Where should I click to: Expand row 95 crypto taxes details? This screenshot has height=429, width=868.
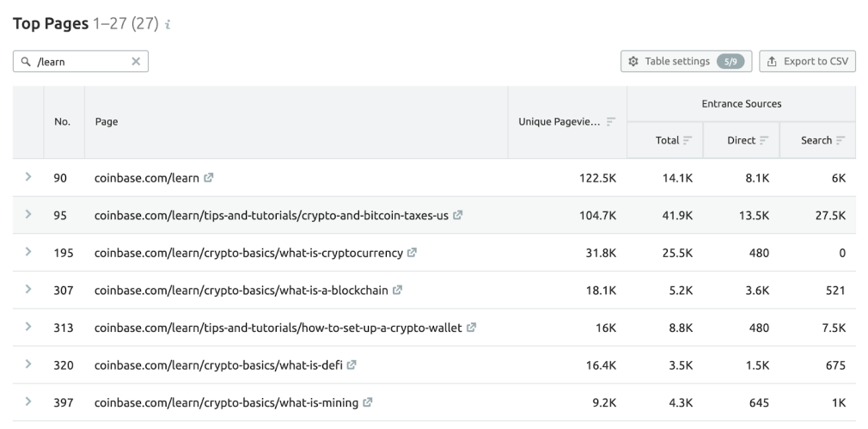[x=28, y=215]
